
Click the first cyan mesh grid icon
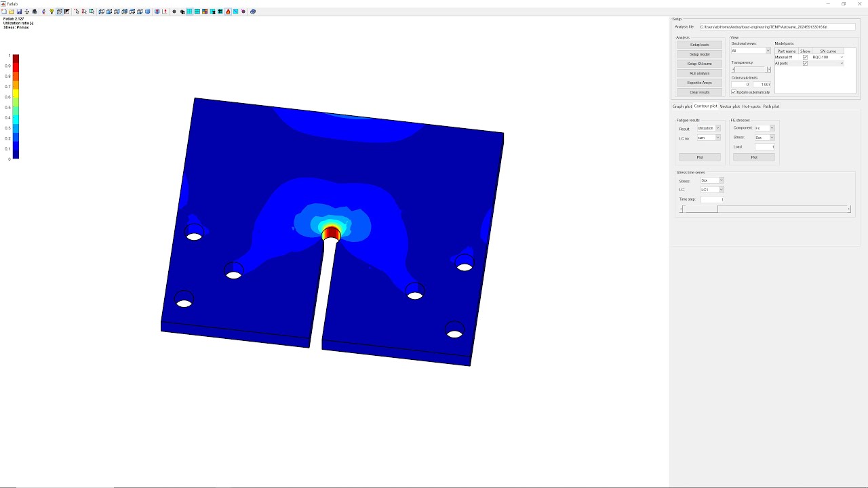click(x=189, y=12)
